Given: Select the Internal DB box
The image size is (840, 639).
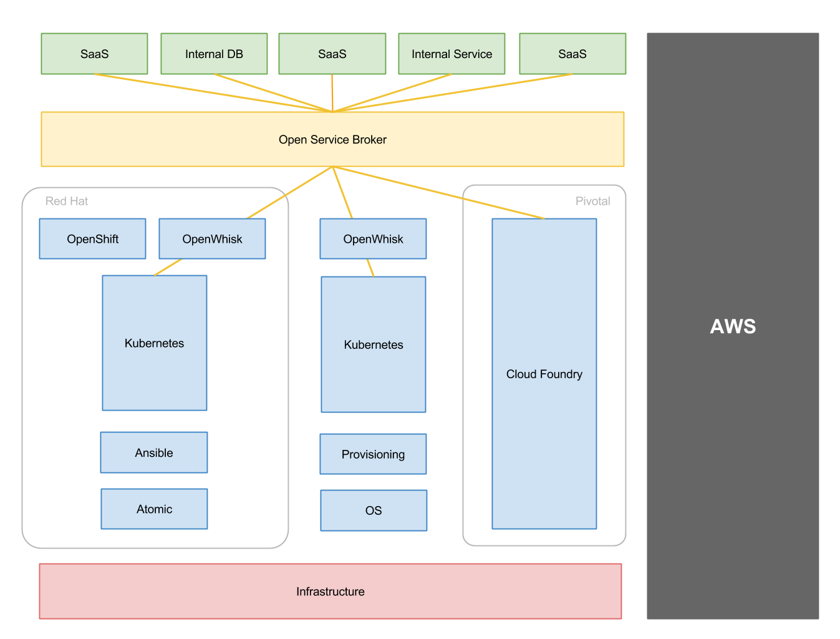Looking at the screenshot, I should click(214, 54).
